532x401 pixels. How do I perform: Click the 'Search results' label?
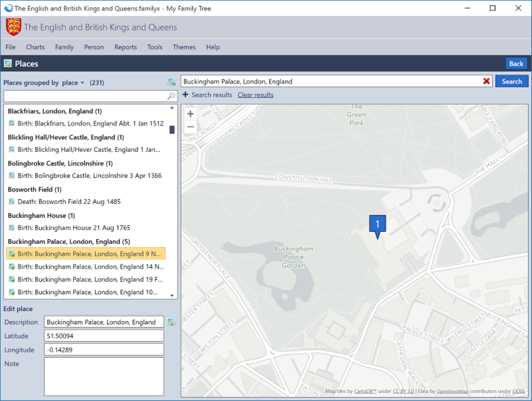point(212,95)
